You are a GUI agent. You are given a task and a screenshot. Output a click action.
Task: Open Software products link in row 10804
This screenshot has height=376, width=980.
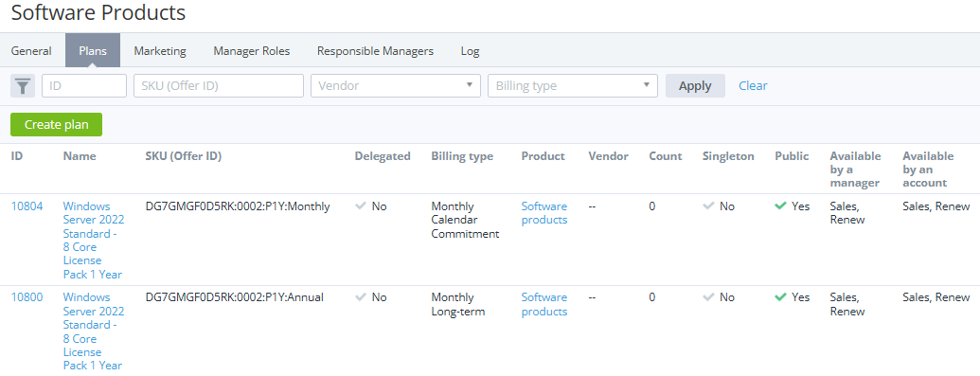pyautogui.click(x=544, y=213)
